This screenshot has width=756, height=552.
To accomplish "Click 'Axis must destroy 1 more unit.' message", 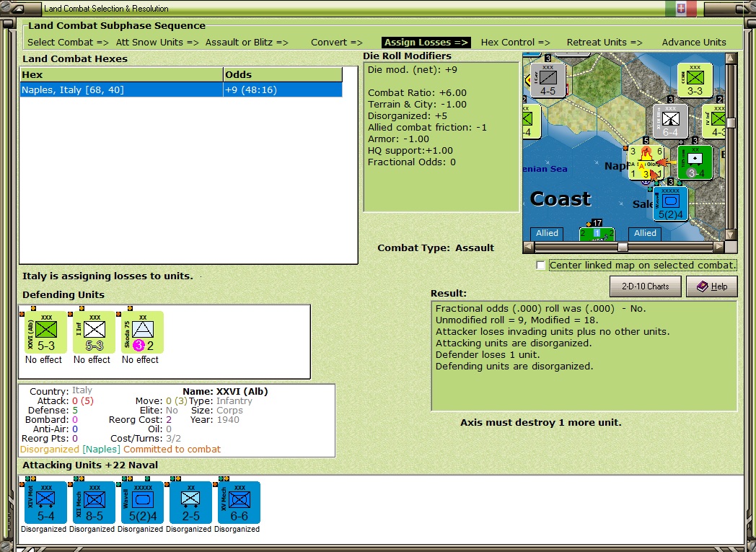I will (x=541, y=423).
